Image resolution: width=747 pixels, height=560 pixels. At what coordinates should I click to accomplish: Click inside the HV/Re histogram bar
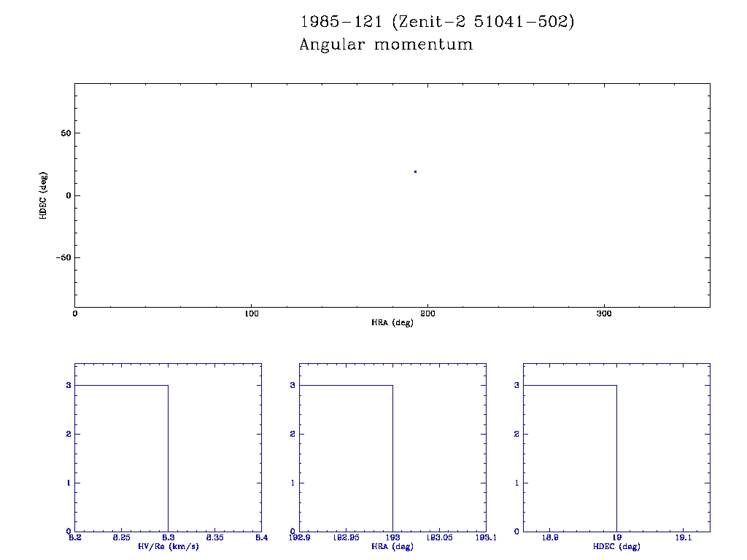coord(121,458)
